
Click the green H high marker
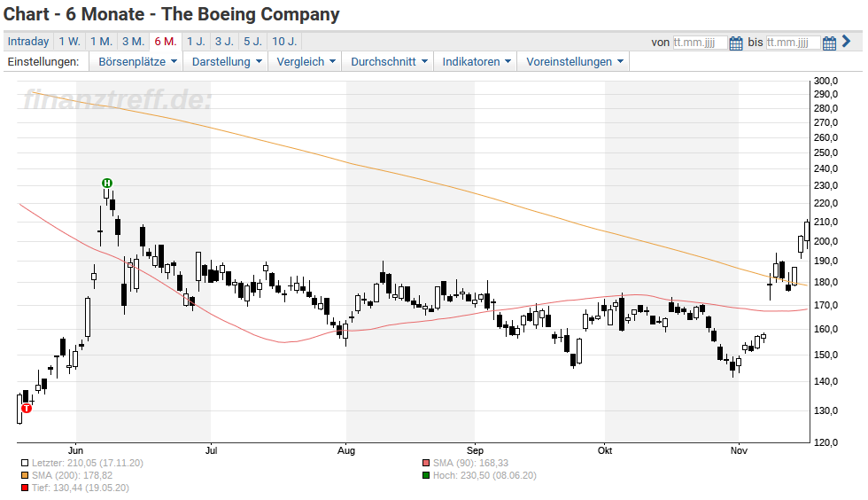coord(107,183)
